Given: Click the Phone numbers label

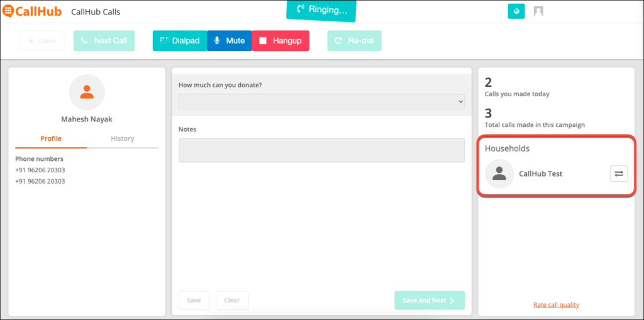Looking at the screenshot, I should [39, 159].
